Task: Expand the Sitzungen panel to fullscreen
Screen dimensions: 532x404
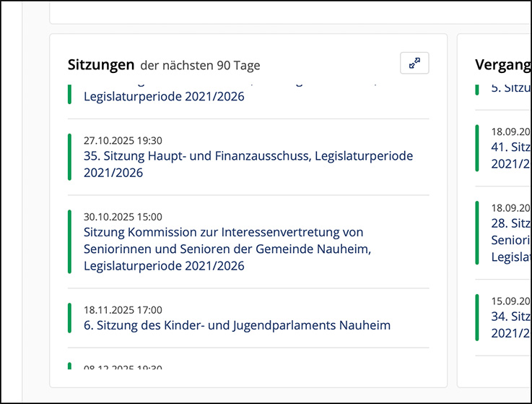Action: [414, 64]
